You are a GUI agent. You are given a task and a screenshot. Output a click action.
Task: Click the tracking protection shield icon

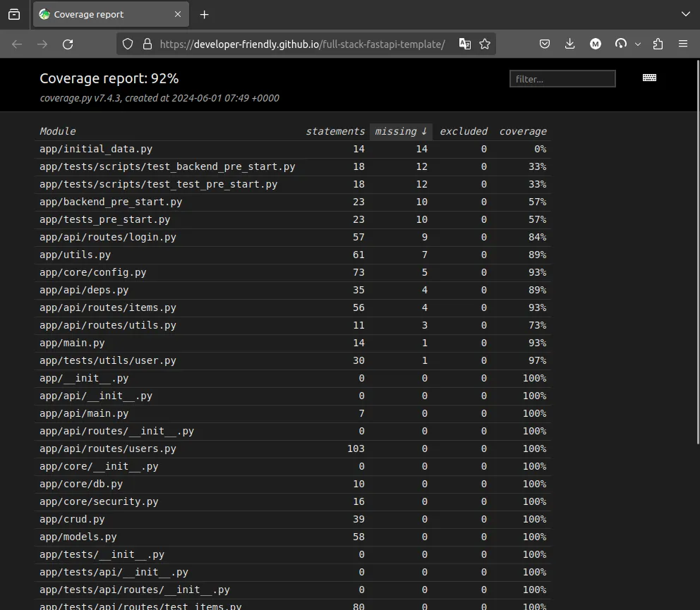click(x=128, y=44)
